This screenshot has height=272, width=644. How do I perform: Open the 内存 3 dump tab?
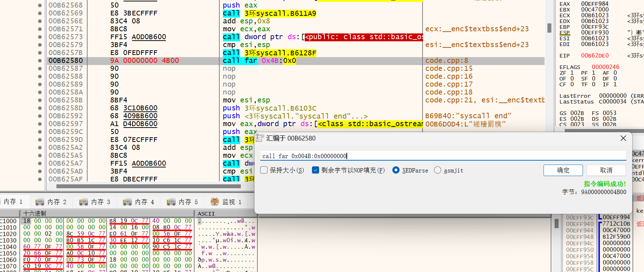click(x=94, y=202)
